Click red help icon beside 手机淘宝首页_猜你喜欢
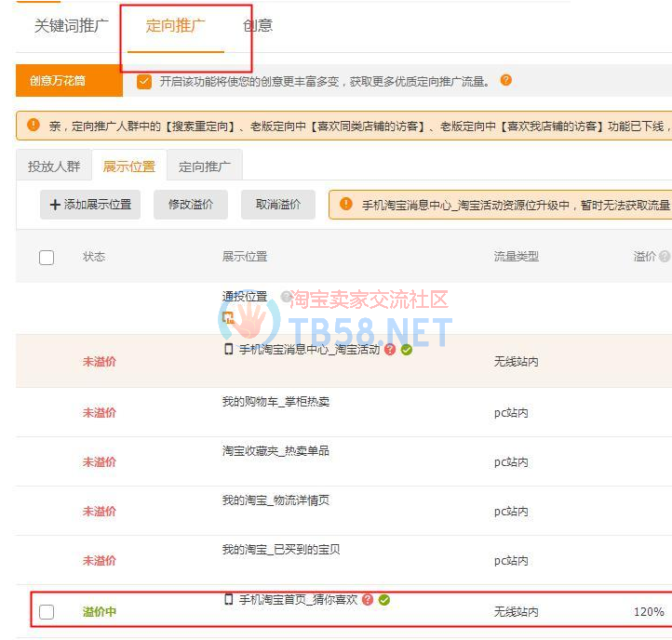Image resolution: width=672 pixels, height=640 pixels. click(x=368, y=600)
